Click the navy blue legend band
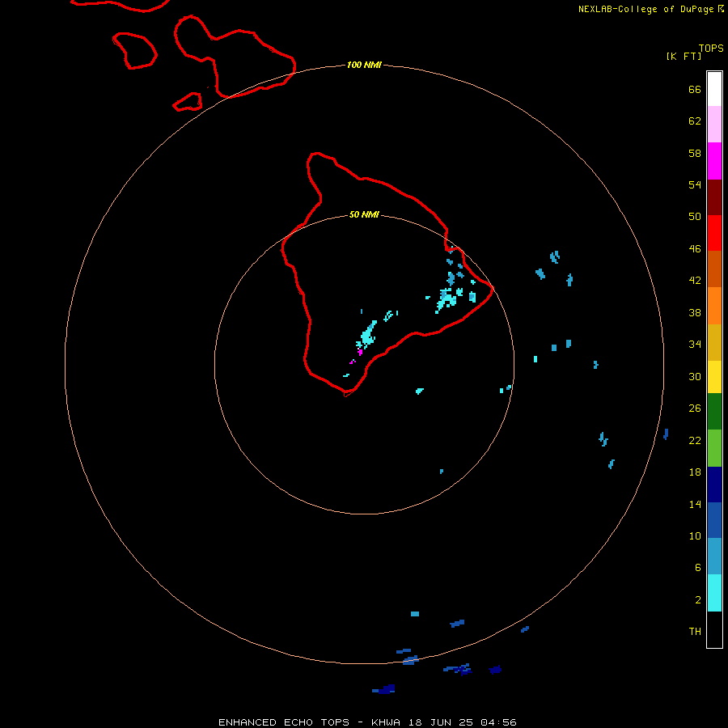The image size is (728, 728). [714, 485]
